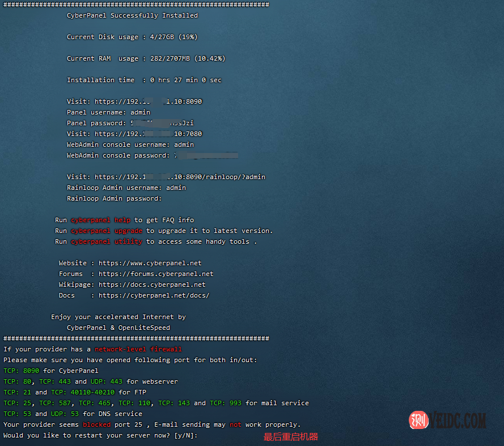Click the WebAdmin URL ending in :7080
Viewport: 504px width, 446px height.
(x=148, y=134)
